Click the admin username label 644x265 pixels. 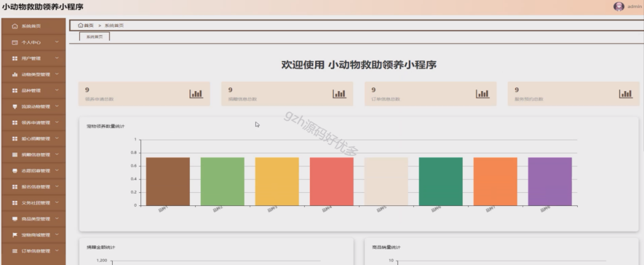(635, 6)
